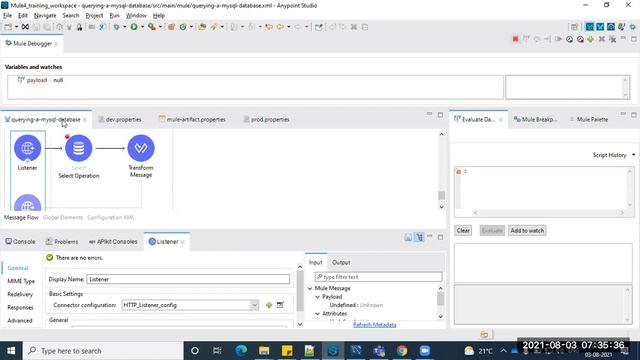Viewport: 640px width, 360px height.
Task: Collapse the Attributes tree node
Action: pos(318,313)
